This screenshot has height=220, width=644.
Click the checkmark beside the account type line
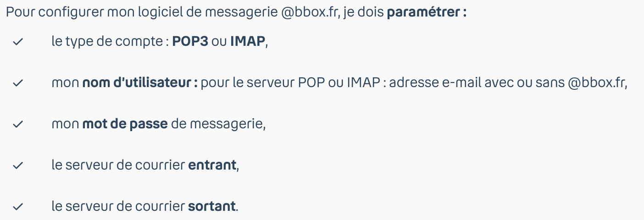[x=18, y=42]
